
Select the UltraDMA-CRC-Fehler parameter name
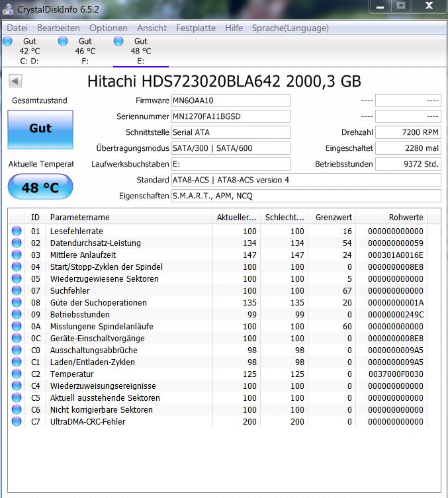point(88,422)
